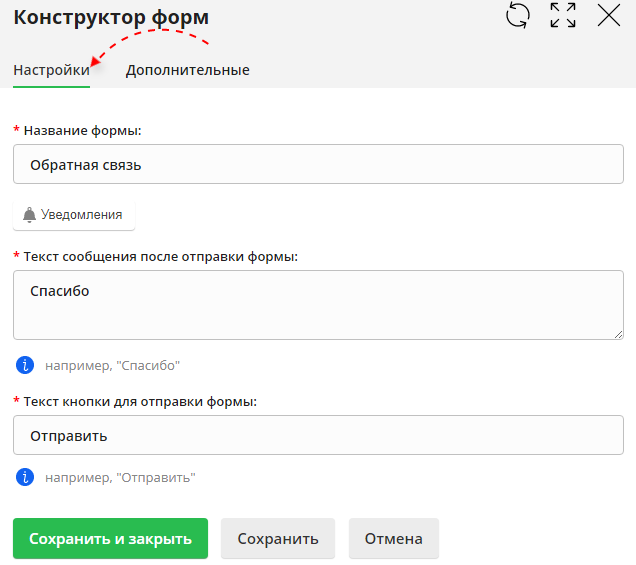Focus the Название формы input field

[318, 165]
